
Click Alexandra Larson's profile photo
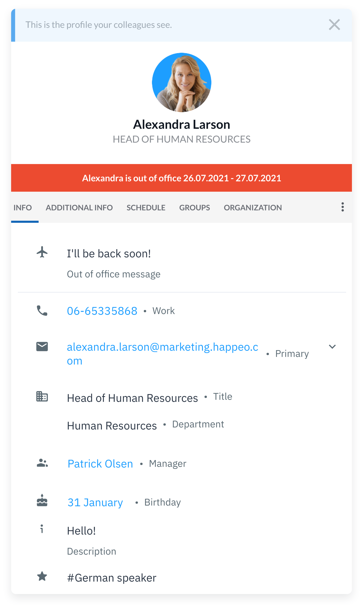[x=182, y=82]
